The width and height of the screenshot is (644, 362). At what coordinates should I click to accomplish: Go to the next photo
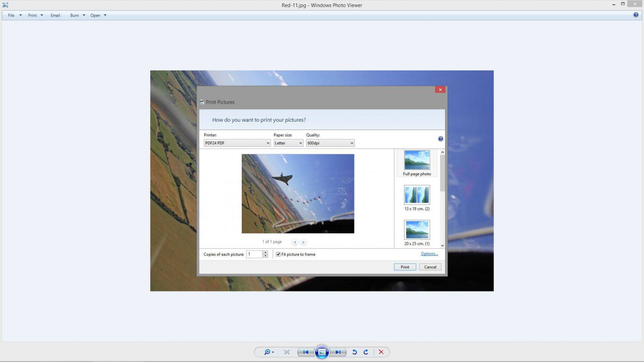click(338, 352)
